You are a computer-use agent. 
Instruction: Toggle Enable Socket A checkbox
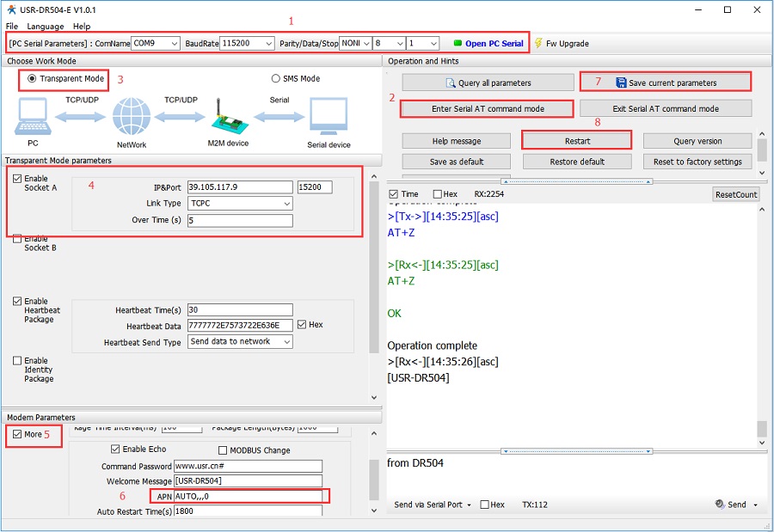(17, 179)
